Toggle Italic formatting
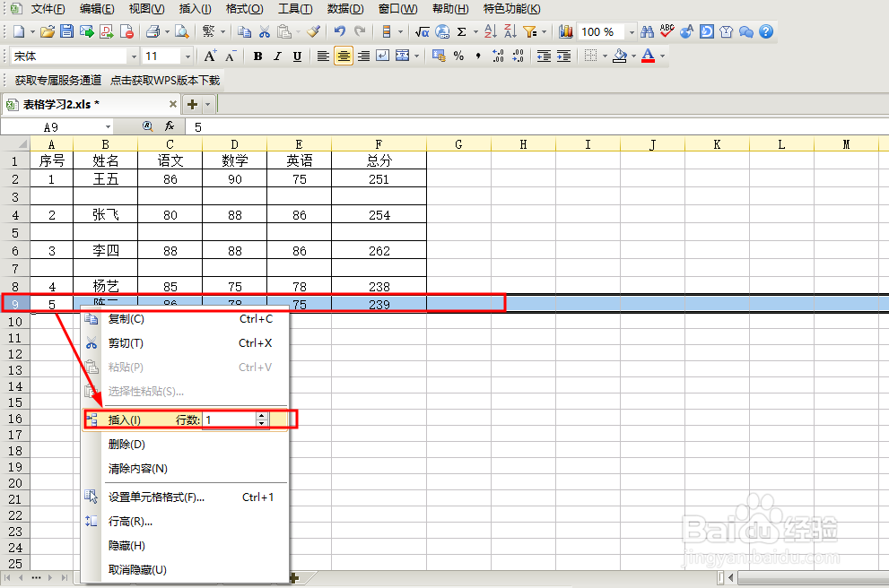Viewport: 889px width, 588px height. pyautogui.click(x=278, y=56)
